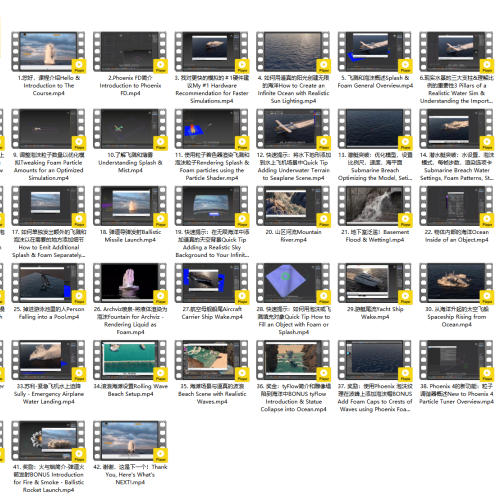This screenshot has height=500, width=500.
Task: Open the Hello & Introduction to The Course video
Action: [49, 52]
